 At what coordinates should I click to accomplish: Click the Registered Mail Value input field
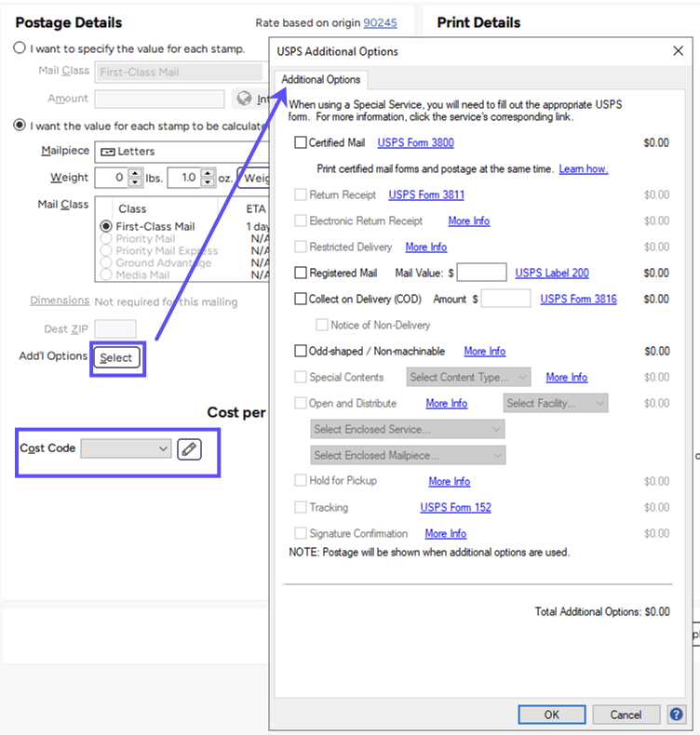click(x=482, y=272)
